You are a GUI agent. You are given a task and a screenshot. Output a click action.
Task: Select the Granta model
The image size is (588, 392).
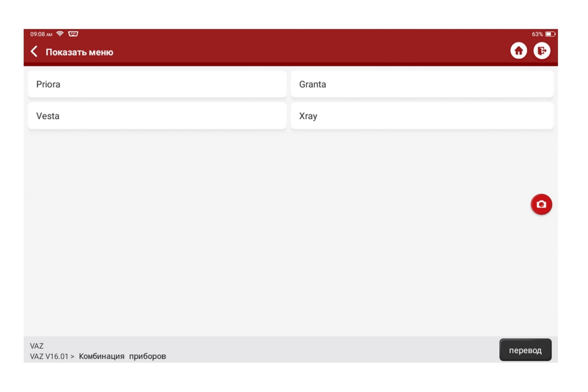coord(422,84)
